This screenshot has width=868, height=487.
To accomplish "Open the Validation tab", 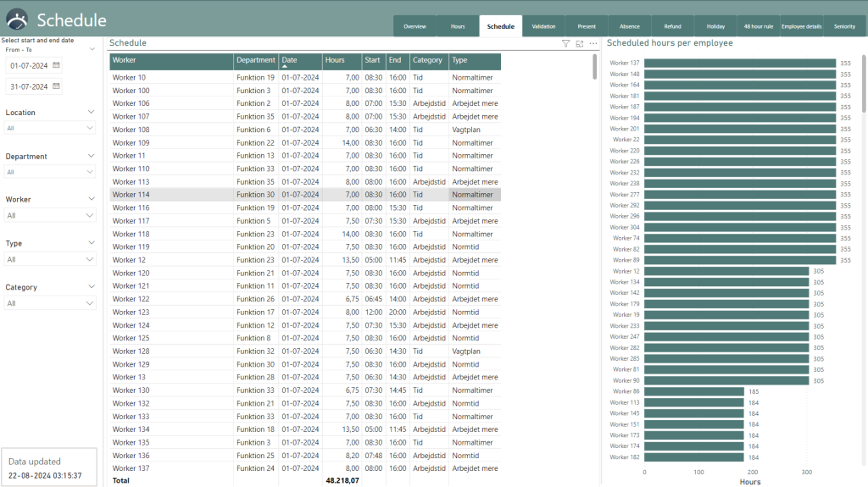I will pos(543,26).
